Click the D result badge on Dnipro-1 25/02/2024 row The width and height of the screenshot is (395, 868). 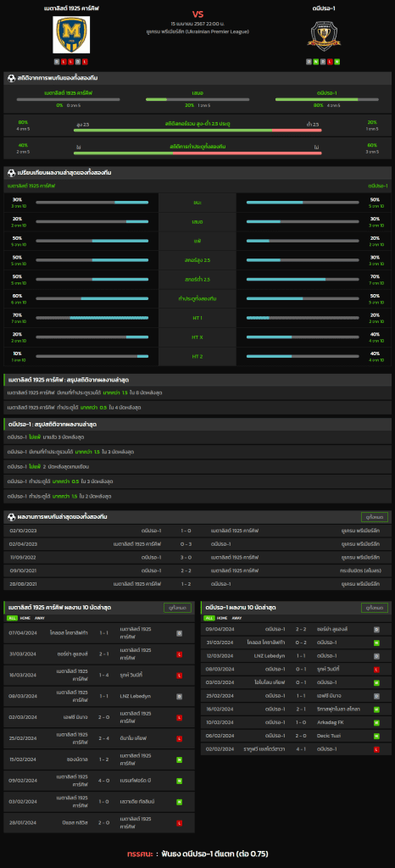tap(376, 696)
